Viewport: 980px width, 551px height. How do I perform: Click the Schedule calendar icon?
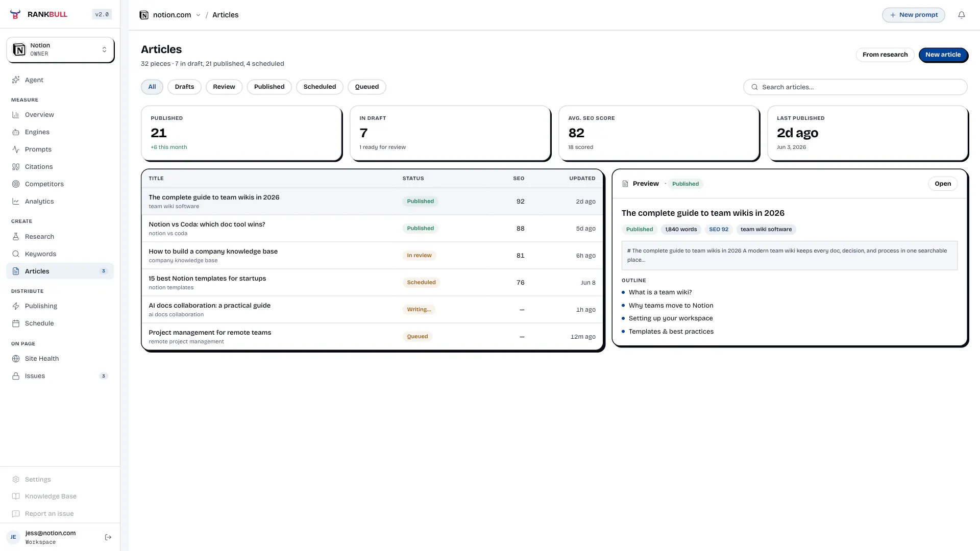(16, 323)
